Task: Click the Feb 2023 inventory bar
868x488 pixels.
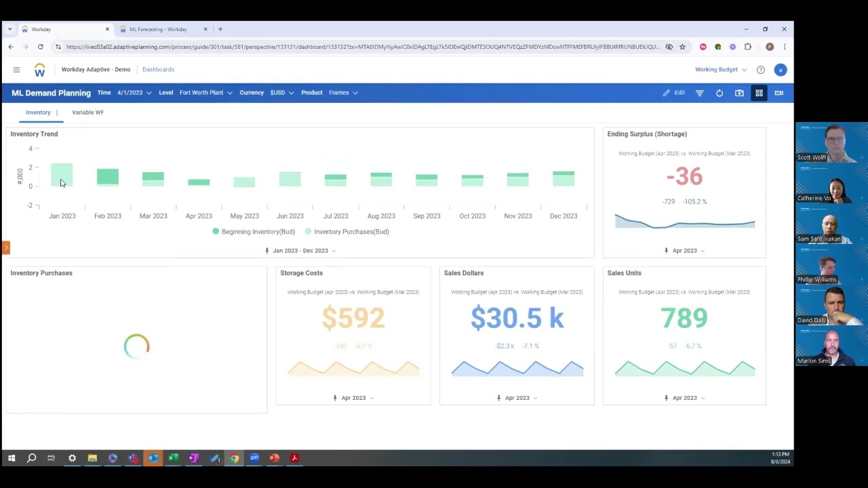Action: (108, 177)
